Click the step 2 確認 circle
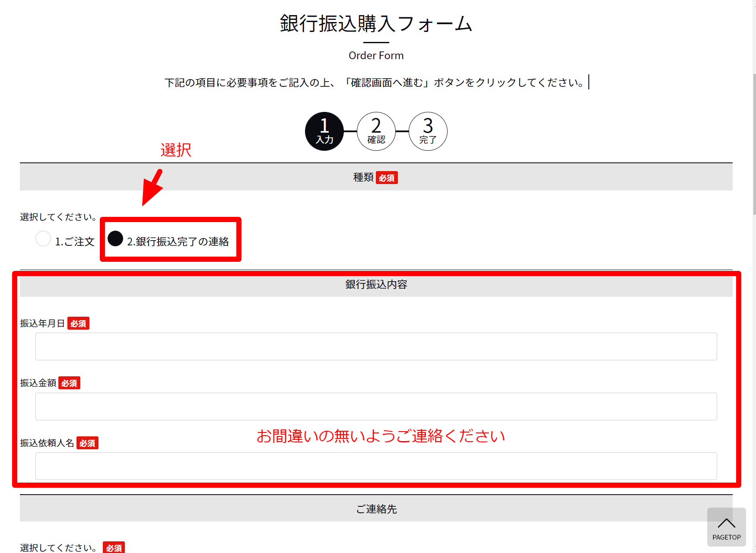 pos(376,131)
